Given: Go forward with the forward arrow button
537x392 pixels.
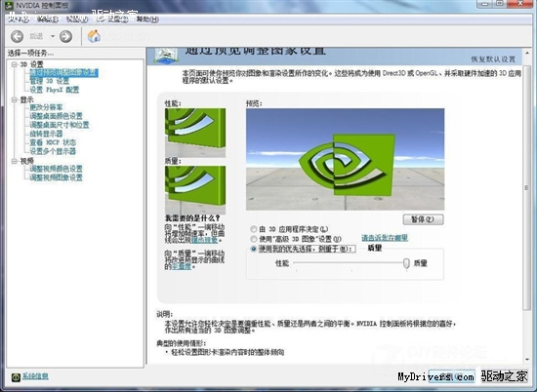Looking at the screenshot, I should click(x=65, y=36).
